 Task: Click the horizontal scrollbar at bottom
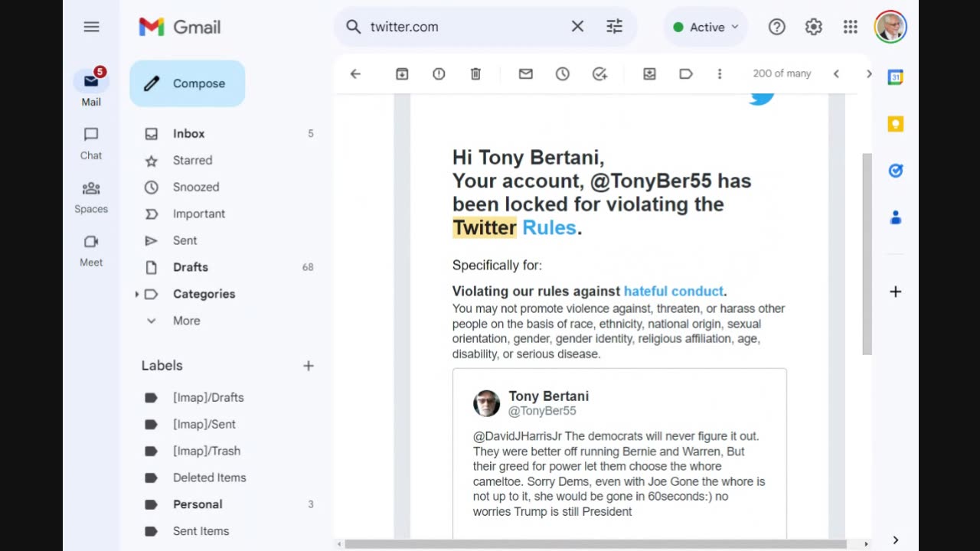tap(596, 544)
